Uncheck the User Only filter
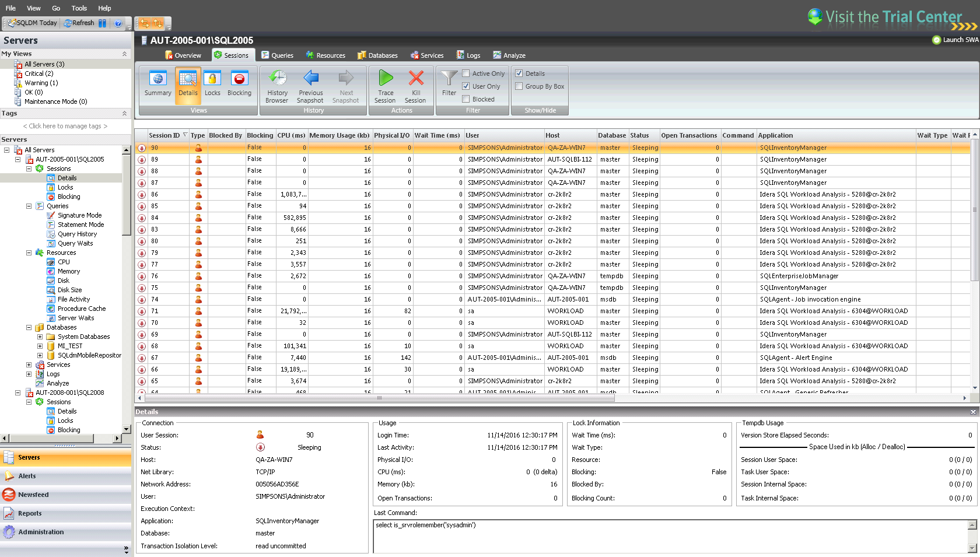The height and width of the screenshot is (557, 980). tap(466, 86)
